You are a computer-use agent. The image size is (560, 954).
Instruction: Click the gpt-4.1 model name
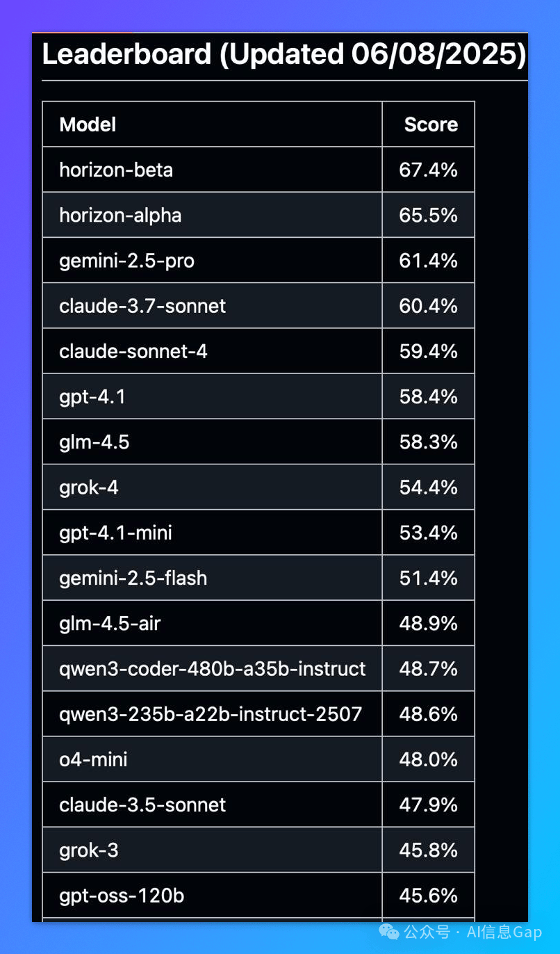[x=92, y=396]
